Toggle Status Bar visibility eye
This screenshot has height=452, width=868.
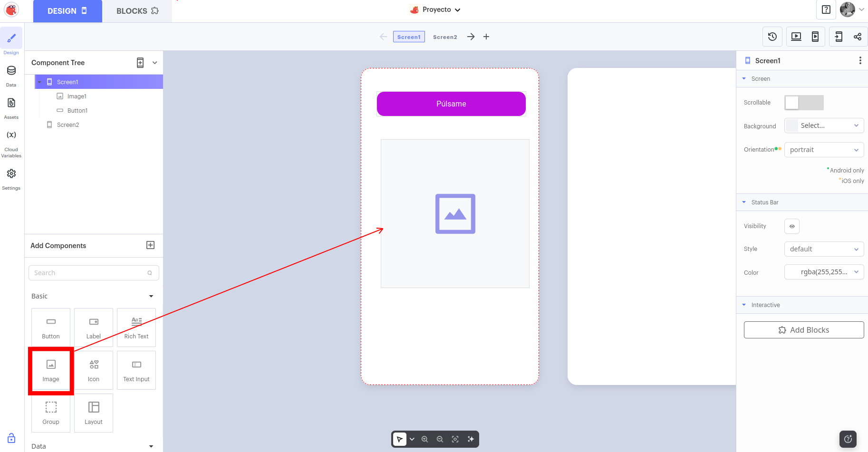(x=791, y=226)
